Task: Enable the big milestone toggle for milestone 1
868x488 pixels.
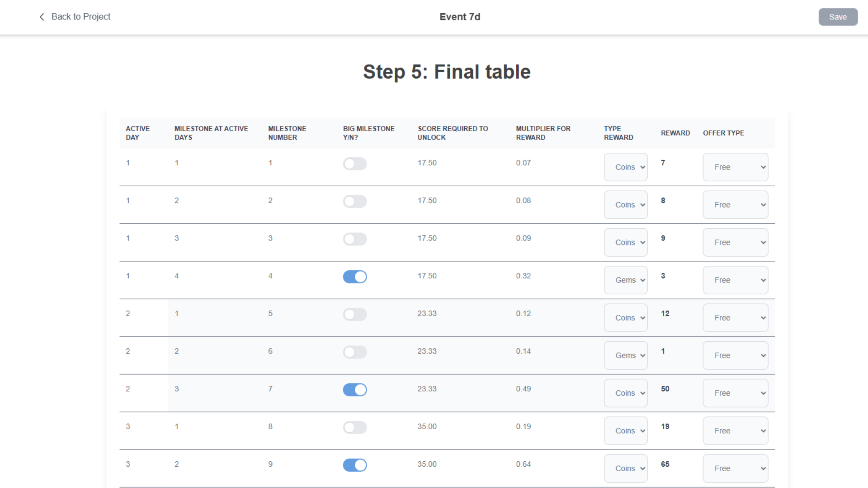Action: [355, 164]
